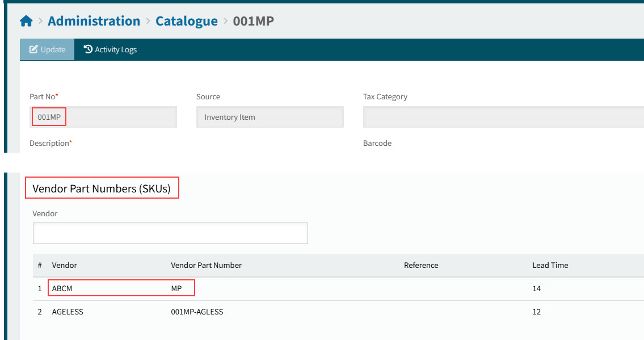Open the Source field showing Inventory Item
This screenshot has height=340, width=644.
(x=270, y=117)
